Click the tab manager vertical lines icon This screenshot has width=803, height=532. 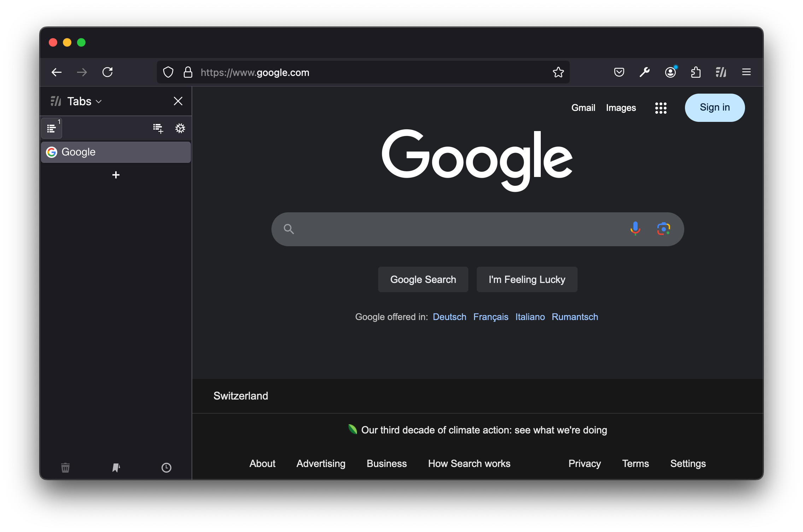click(x=721, y=72)
